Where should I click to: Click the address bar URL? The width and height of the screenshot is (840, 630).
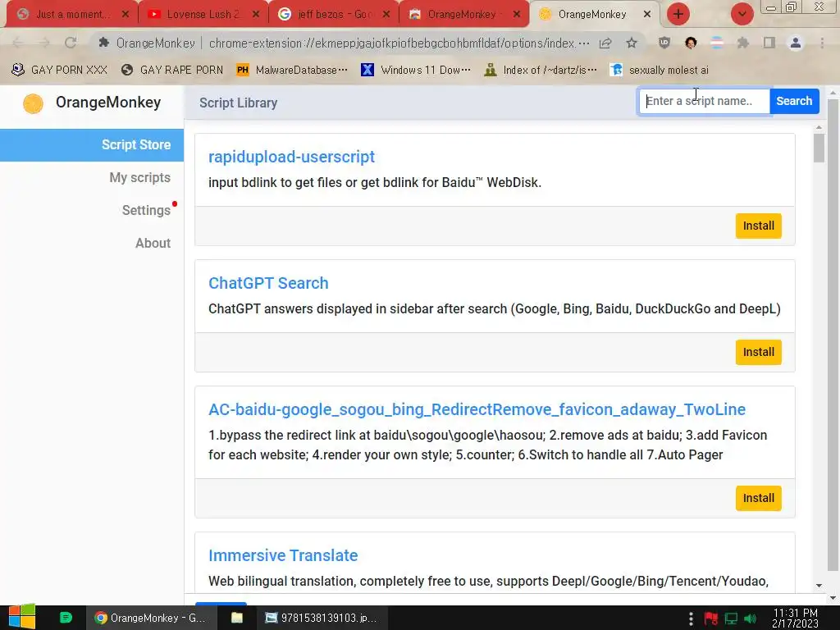[399, 43]
